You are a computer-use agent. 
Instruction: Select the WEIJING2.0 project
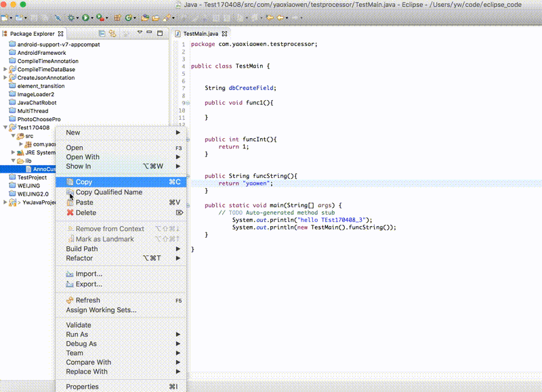click(x=33, y=194)
